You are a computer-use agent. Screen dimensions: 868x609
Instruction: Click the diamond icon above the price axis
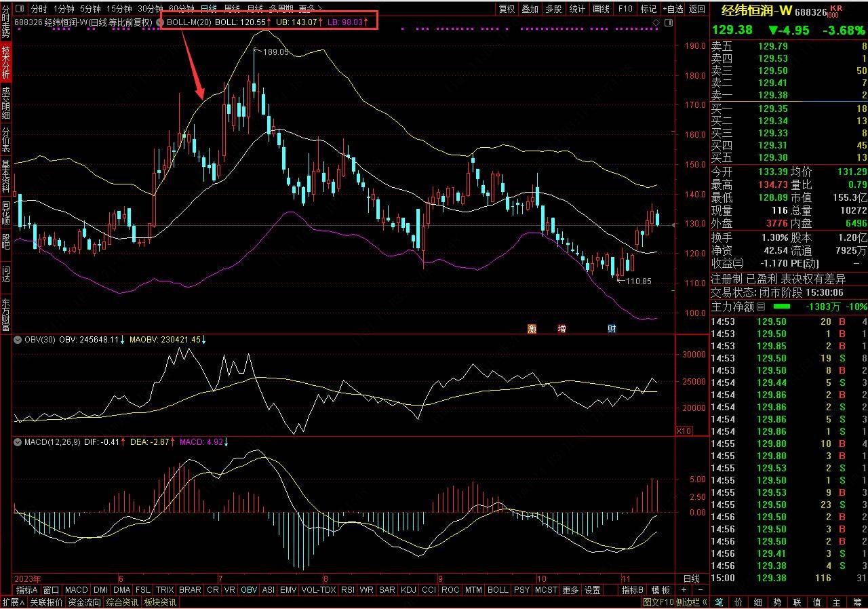(x=656, y=22)
